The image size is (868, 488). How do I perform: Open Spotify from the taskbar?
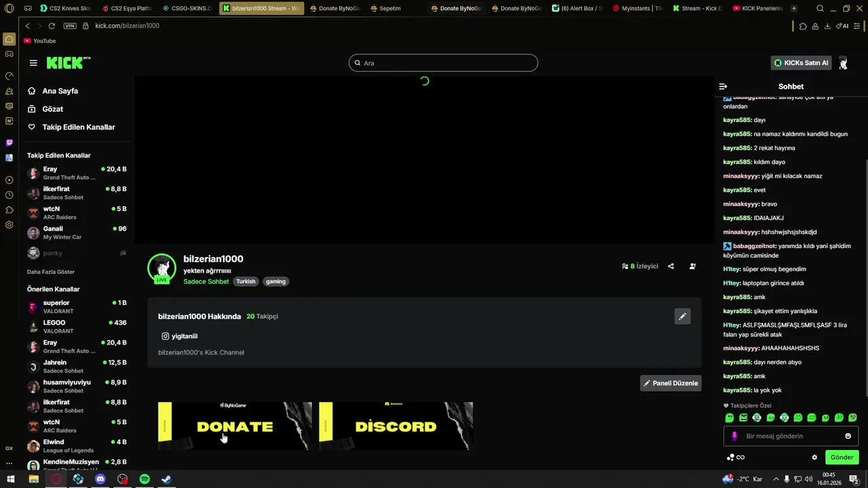coord(144,479)
